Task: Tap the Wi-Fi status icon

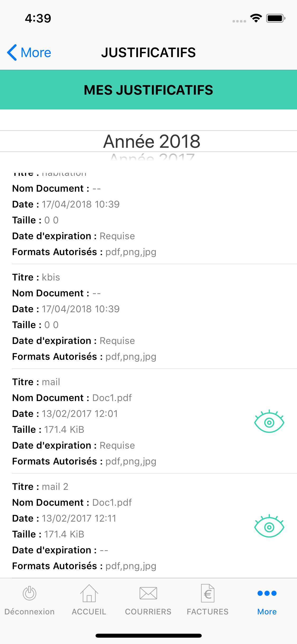Action: click(x=256, y=18)
